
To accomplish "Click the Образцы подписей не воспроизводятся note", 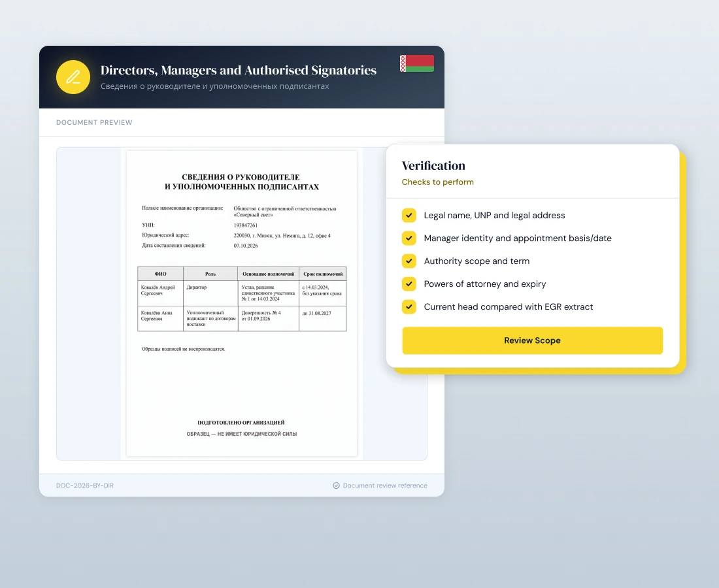I will (x=184, y=350).
